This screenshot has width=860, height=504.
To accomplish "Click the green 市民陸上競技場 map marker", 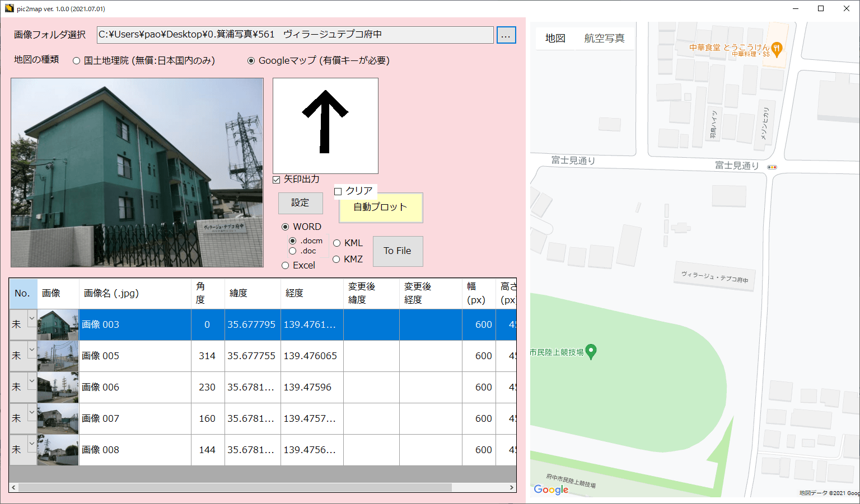I will coord(591,351).
